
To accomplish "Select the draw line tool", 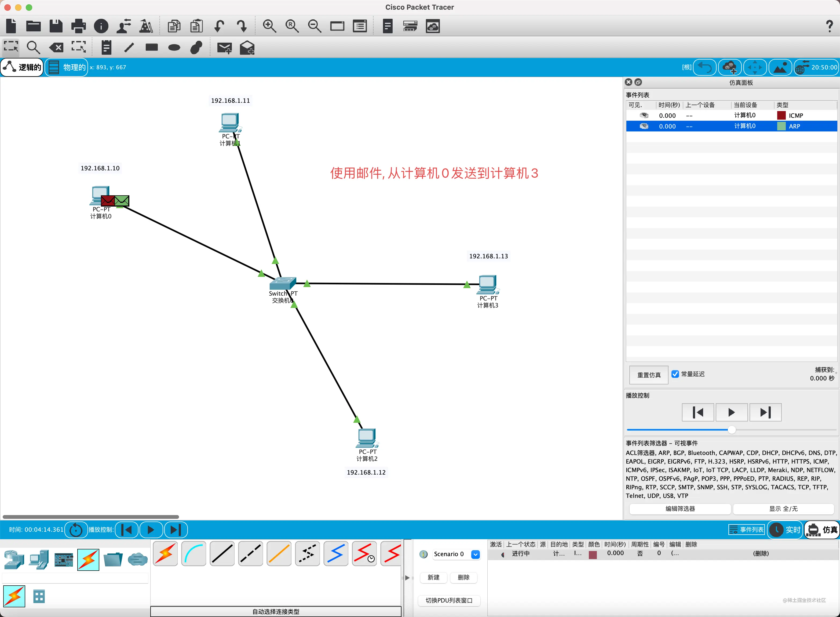I will [x=129, y=47].
